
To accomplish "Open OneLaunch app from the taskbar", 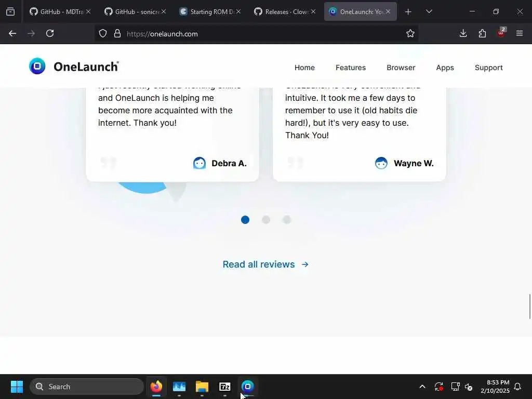I will point(248,387).
